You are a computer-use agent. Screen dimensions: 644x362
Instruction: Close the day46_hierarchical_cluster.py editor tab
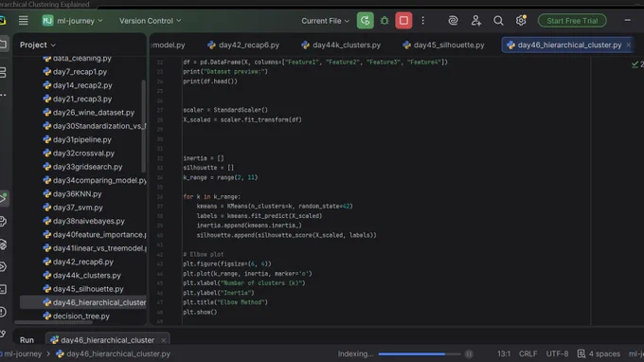[629, 45]
